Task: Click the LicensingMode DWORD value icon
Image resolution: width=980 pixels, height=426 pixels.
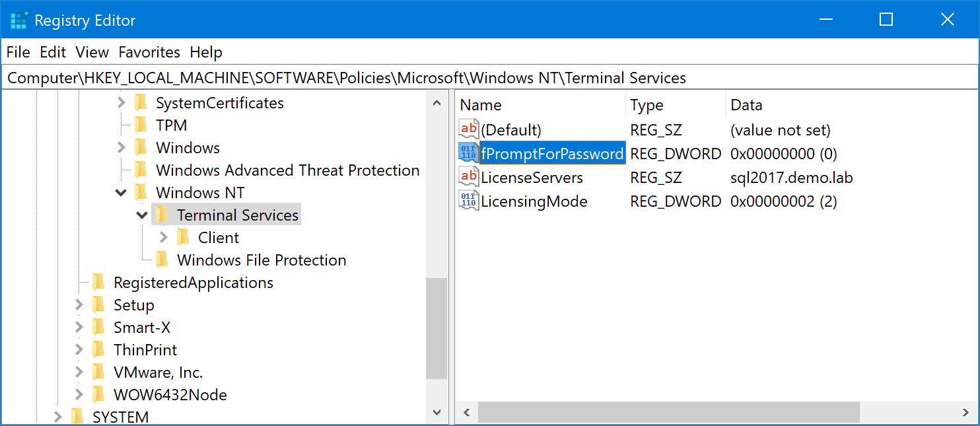Action: 468,201
